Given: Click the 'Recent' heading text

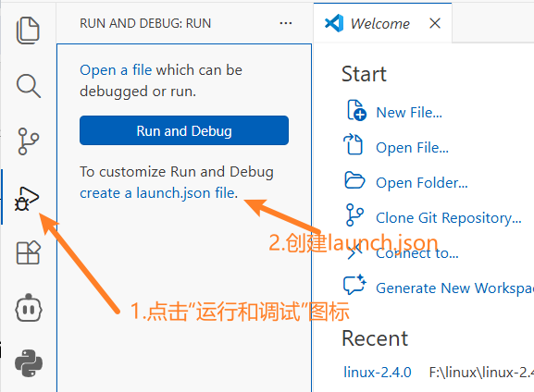Looking at the screenshot, I should click(375, 338).
